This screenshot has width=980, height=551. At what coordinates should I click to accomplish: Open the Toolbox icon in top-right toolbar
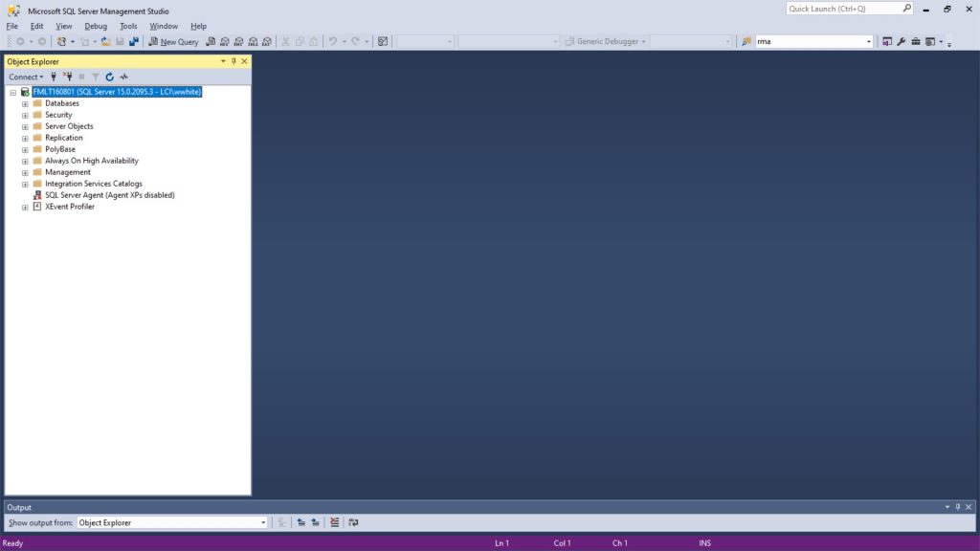[x=916, y=42]
